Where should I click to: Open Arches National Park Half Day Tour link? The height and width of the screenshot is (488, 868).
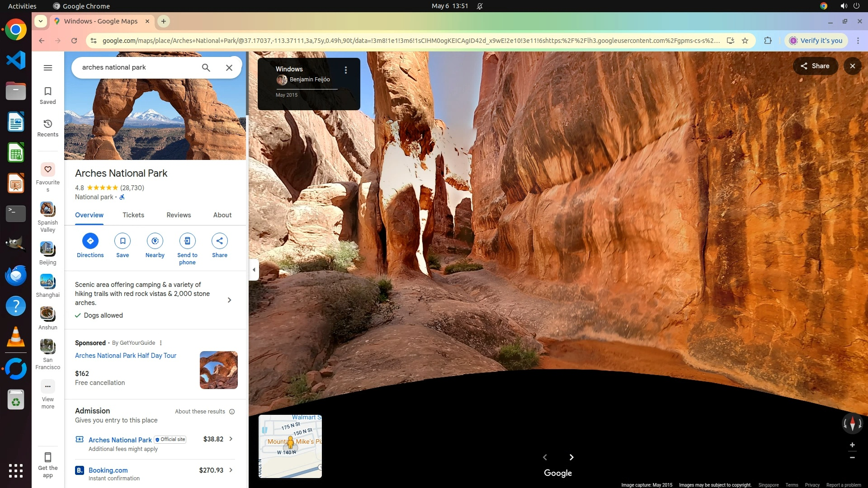point(126,356)
